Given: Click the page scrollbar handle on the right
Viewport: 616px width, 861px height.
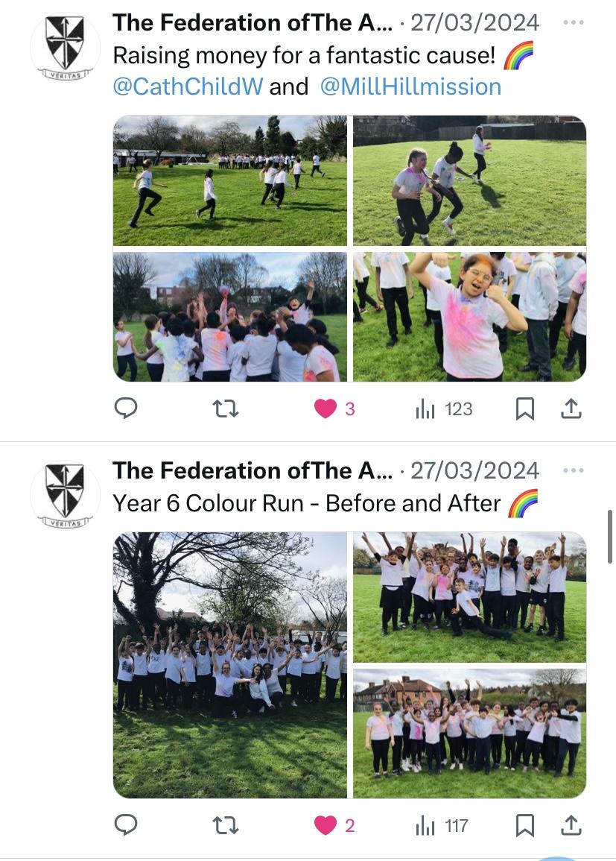Looking at the screenshot, I should pos(610,537).
